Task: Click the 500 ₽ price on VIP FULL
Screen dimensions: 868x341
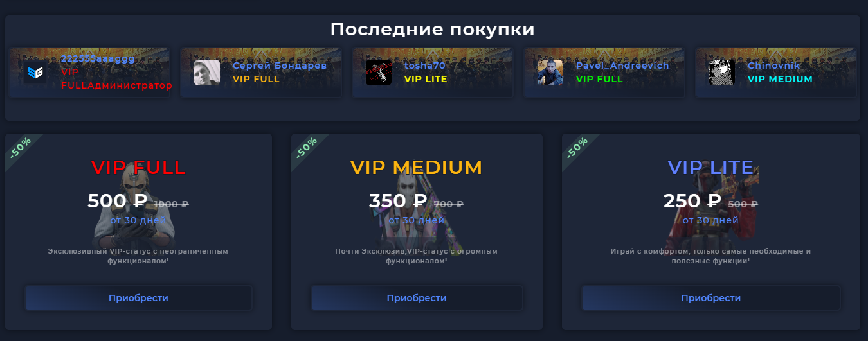Action: pyautogui.click(x=118, y=201)
